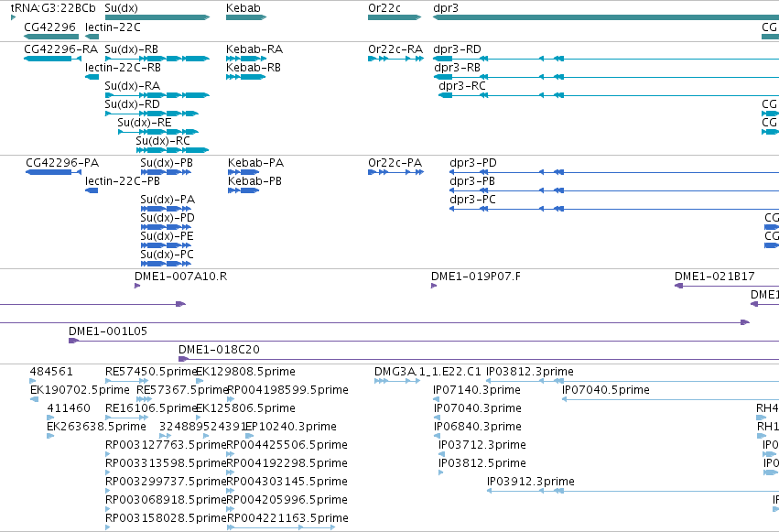Select transcript Su(dx)-RA
779x532 pixels.
[157, 95]
